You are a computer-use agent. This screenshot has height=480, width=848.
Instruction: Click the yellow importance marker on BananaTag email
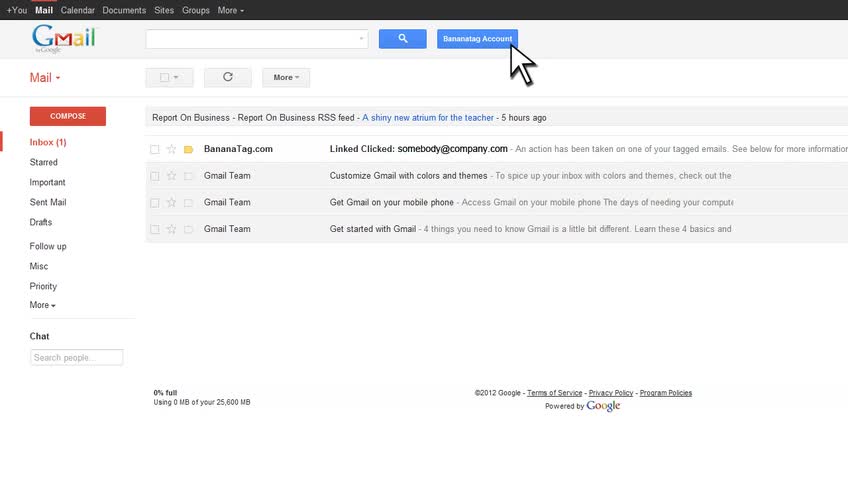188,149
